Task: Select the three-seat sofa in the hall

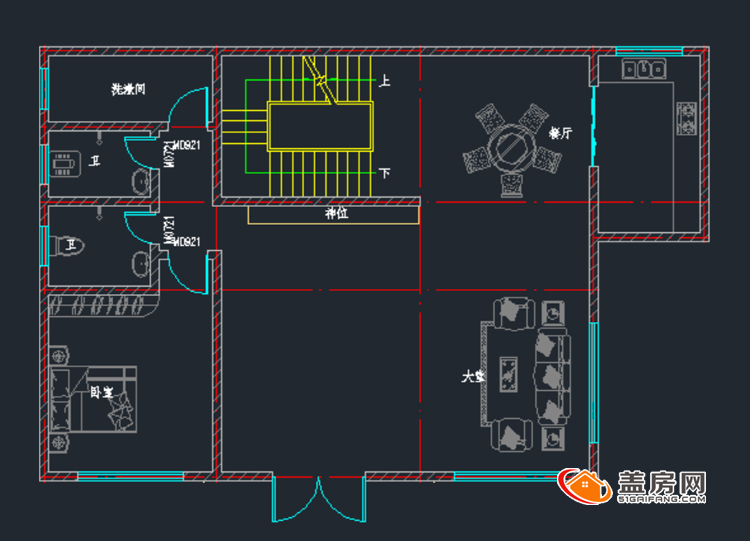Action: click(x=552, y=376)
